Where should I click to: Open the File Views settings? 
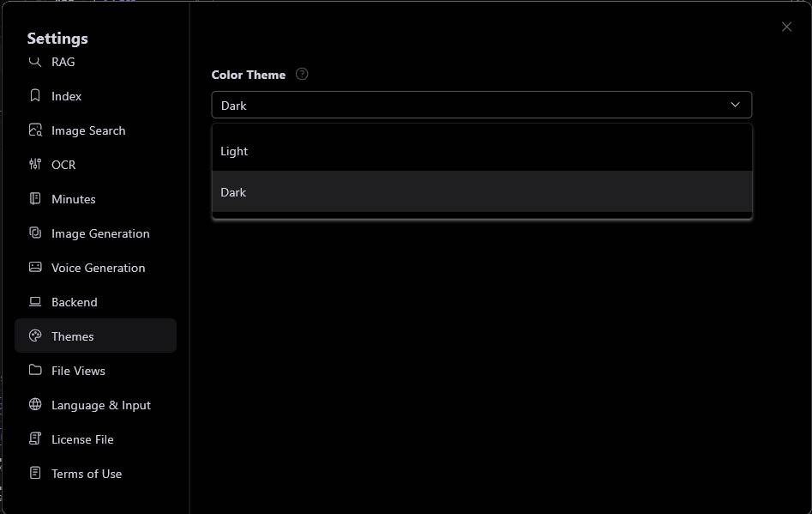(95, 371)
